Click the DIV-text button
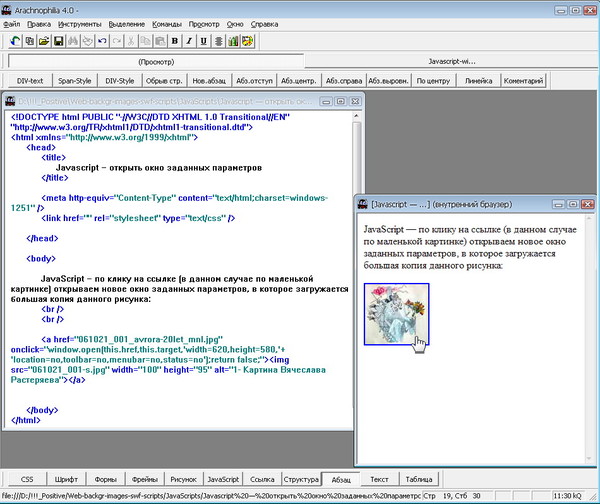This screenshot has height=504, width=600. coord(30,80)
